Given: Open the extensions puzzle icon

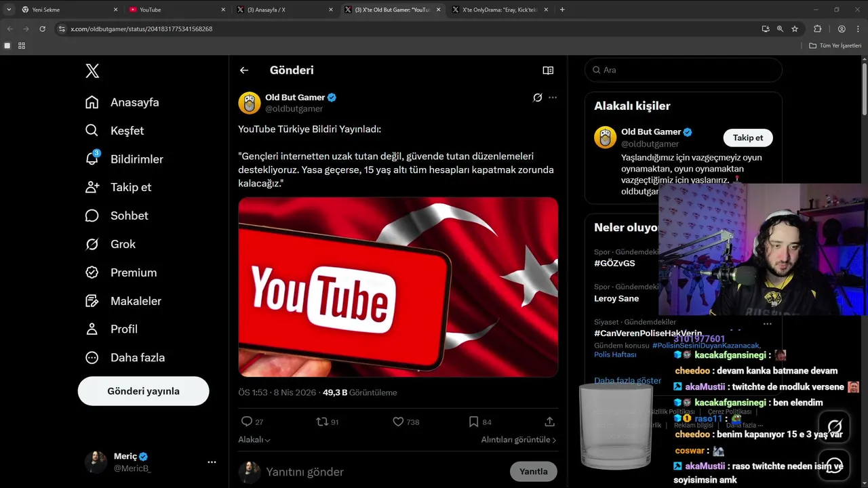Looking at the screenshot, I should (x=817, y=29).
